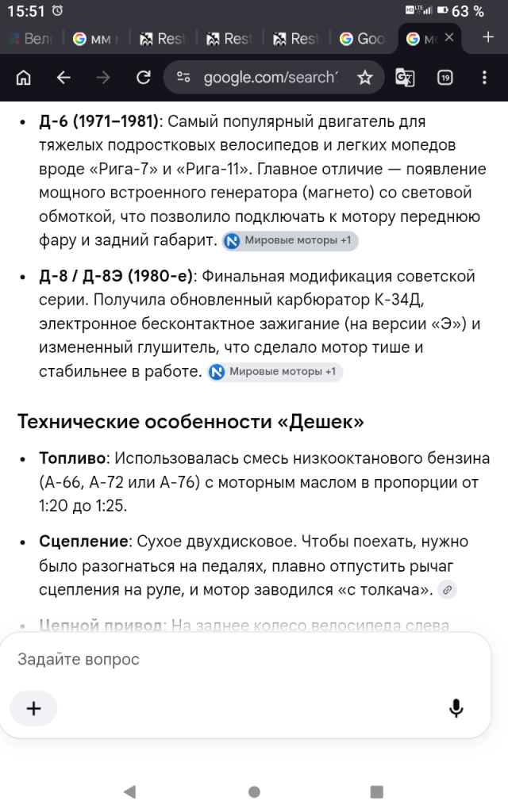
Task: Reload the page with the refresh icon
Action: pos(144,78)
